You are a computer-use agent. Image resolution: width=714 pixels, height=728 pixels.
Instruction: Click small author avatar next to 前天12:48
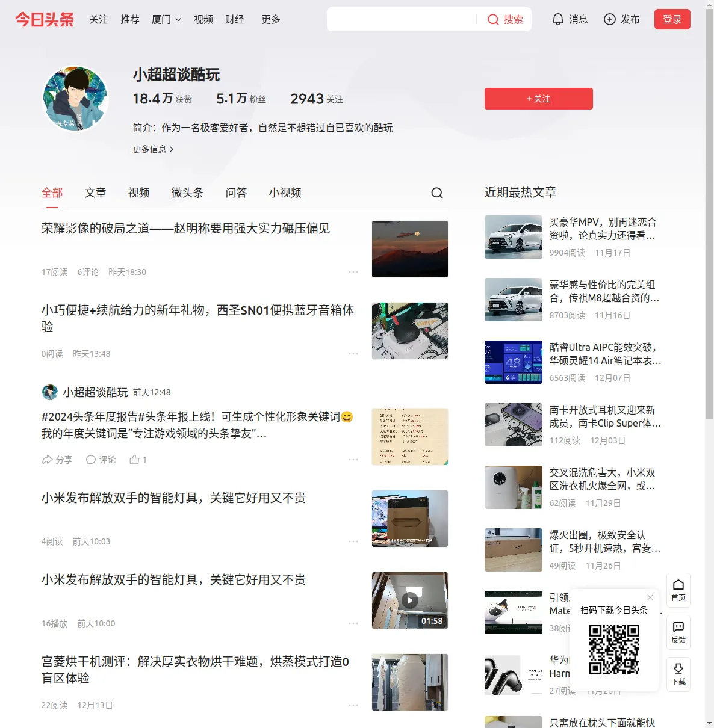point(50,392)
